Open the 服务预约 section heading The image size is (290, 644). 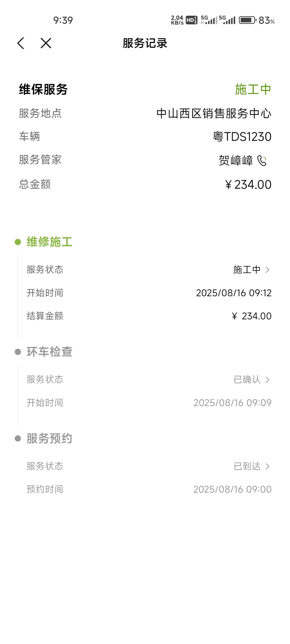point(49,438)
